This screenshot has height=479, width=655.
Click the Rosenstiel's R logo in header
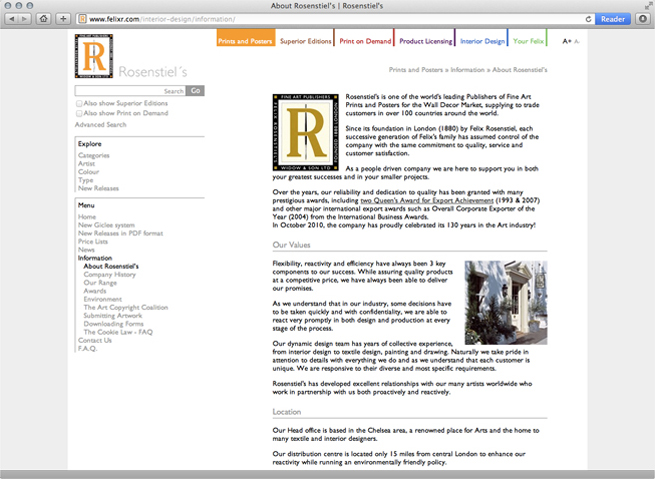94,56
